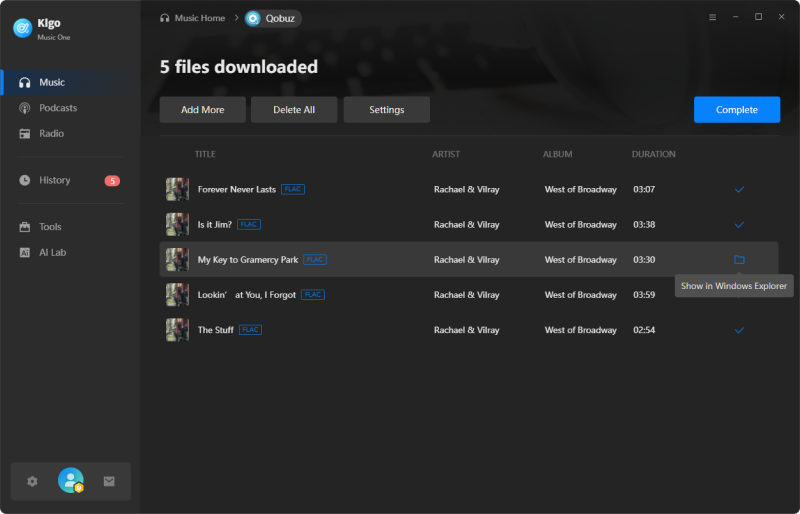Click the folder icon for My Key to Gramercy Park
This screenshot has height=514, width=800.
[x=739, y=259]
